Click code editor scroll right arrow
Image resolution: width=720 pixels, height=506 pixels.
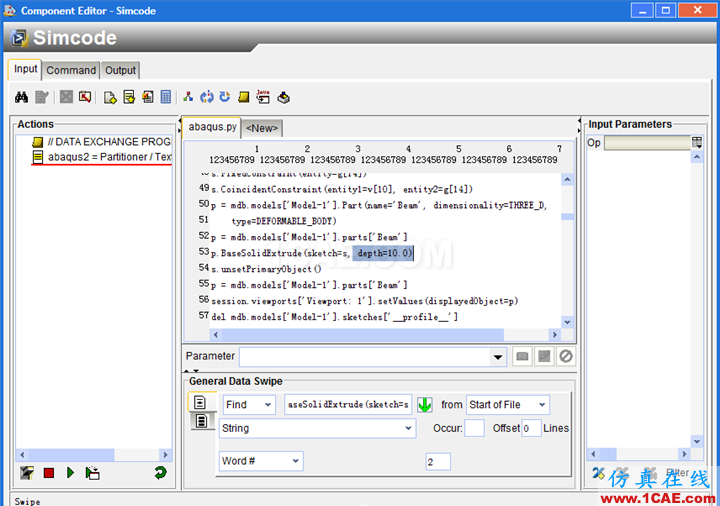tap(555, 335)
